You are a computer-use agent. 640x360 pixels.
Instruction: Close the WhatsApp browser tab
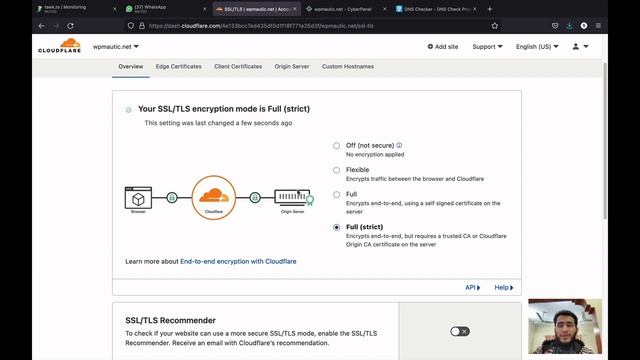(204, 9)
